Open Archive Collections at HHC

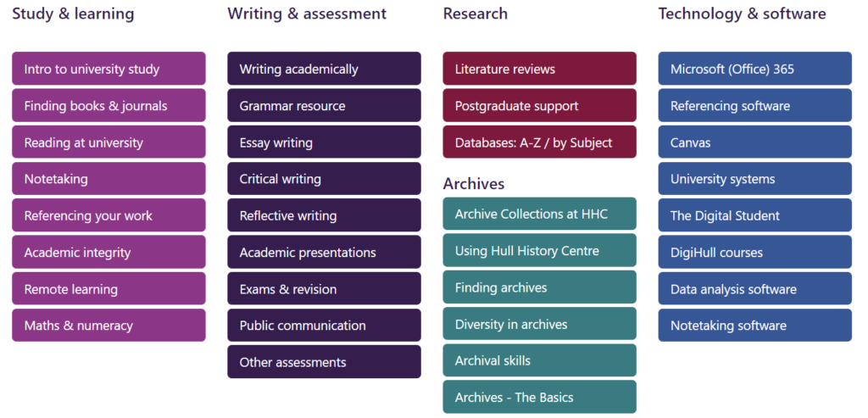[x=540, y=214]
